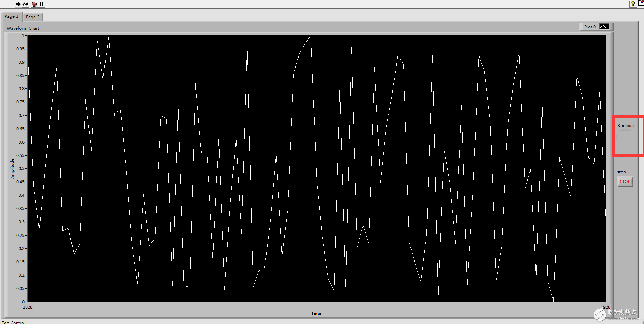
Task: Click the Boolean label
Action: [626, 125]
